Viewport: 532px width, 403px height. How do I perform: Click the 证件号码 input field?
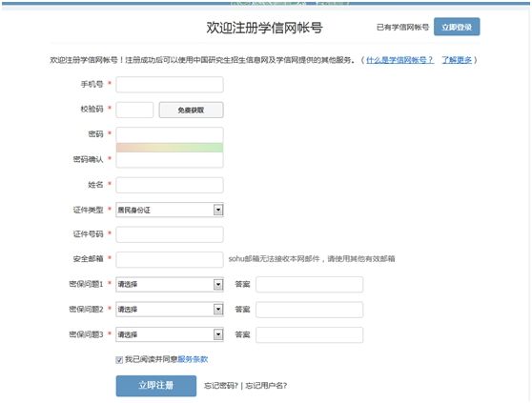pos(170,234)
